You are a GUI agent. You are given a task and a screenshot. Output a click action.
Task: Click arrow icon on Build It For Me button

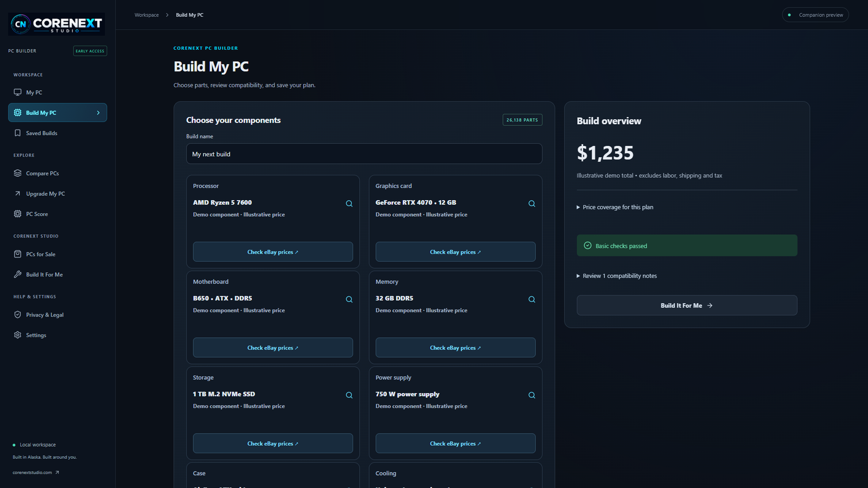pyautogui.click(x=710, y=306)
